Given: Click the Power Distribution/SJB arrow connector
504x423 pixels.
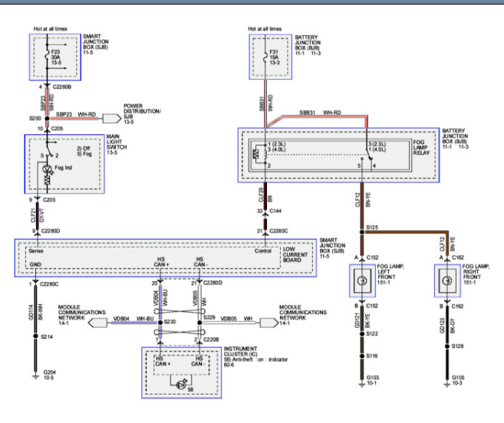Looking at the screenshot, I should (111, 118).
